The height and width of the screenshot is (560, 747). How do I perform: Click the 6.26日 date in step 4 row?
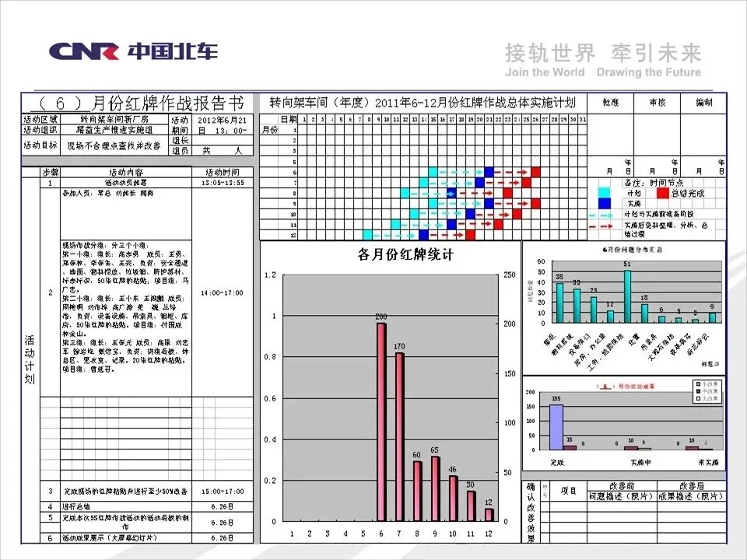click(x=223, y=506)
